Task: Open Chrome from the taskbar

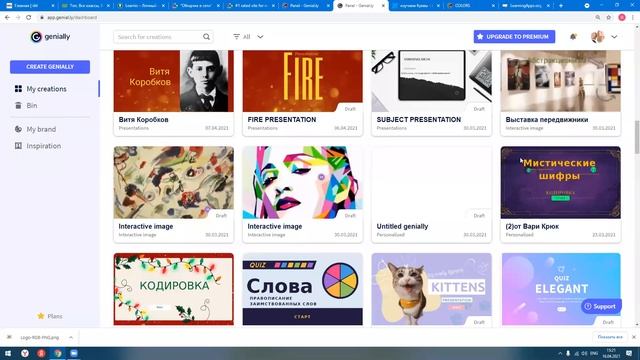Action: click(x=58, y=353)
